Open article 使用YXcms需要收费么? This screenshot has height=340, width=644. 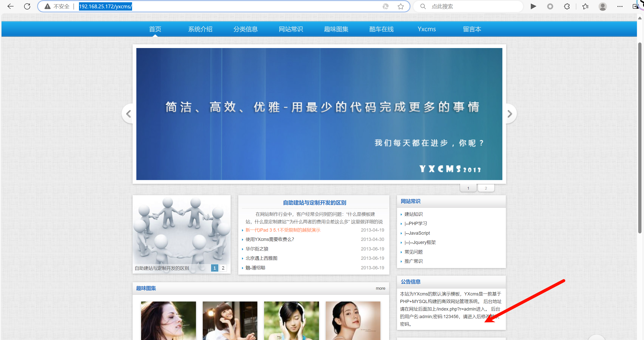click(x=270, y=239)
